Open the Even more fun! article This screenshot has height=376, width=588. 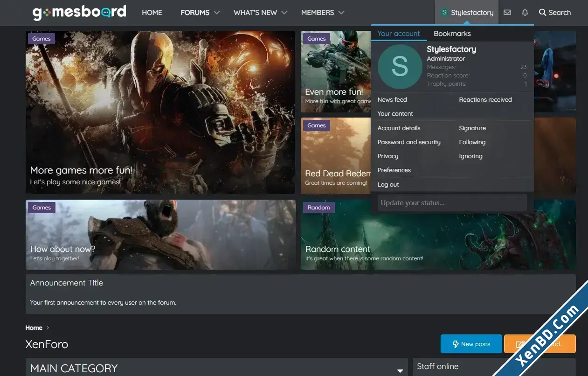coord(336,72)
